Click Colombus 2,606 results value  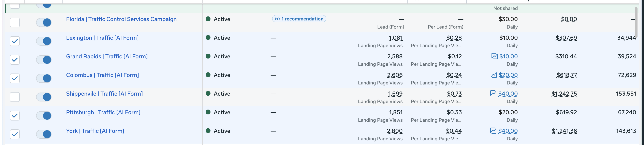pos(395,75)
